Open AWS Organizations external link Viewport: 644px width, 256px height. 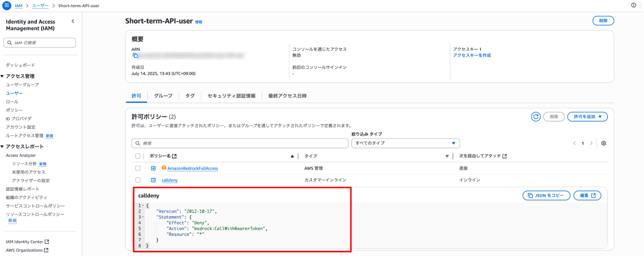(27, 250)
